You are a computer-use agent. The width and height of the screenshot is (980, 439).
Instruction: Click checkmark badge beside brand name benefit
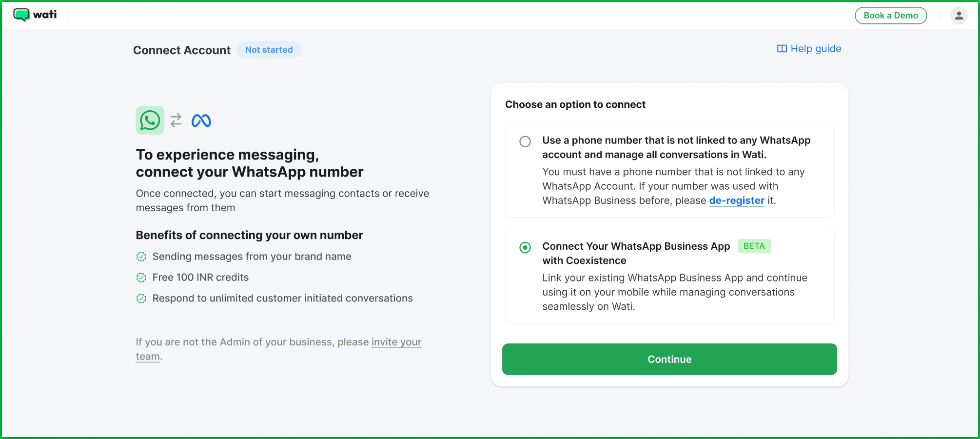(141, 257)
